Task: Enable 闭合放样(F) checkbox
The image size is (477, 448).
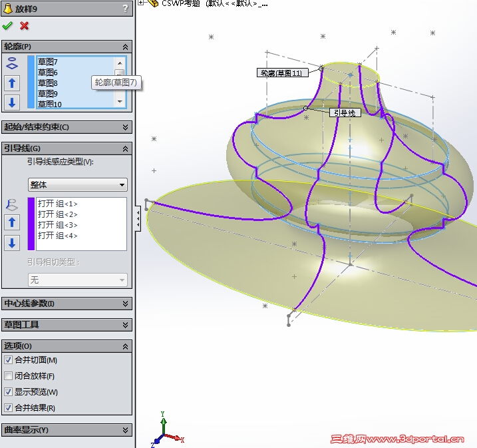Action: point(9,376)
